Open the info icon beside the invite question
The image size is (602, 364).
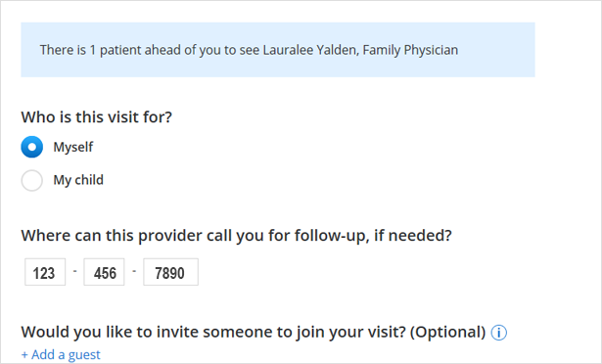pyautogui.click(x=498, y=333)
